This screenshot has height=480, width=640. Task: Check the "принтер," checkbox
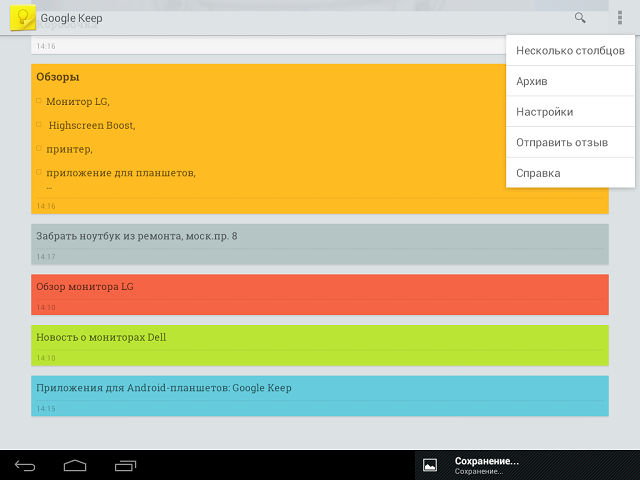39,148
